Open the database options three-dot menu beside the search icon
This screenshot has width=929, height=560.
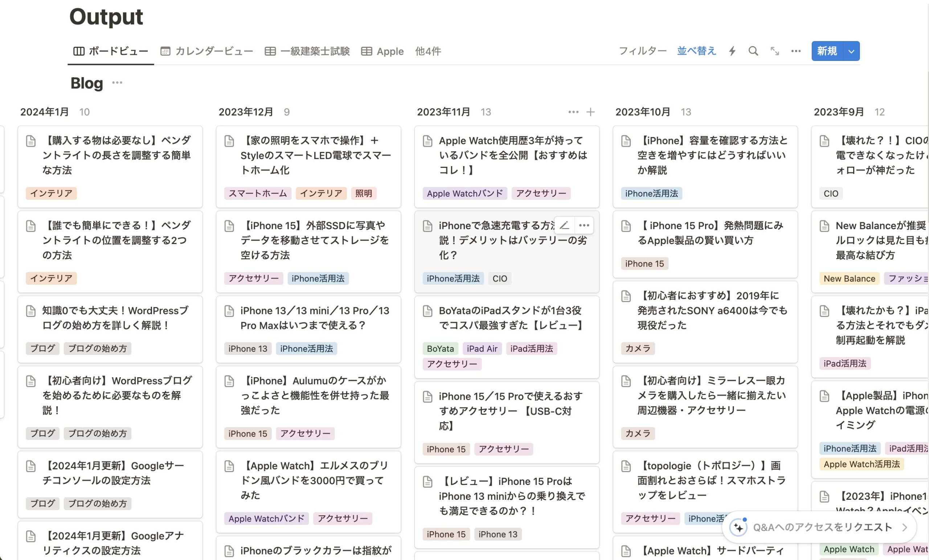coord(795,51)
